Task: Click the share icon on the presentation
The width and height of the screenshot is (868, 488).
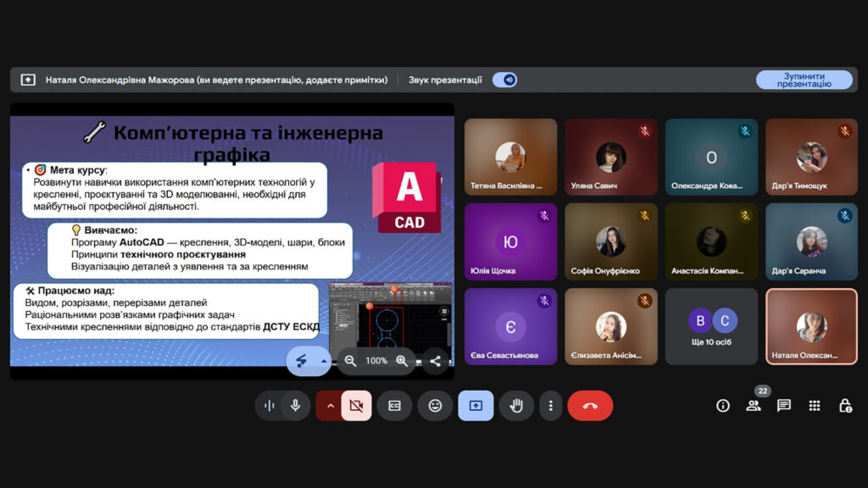Action: tap(435, 361)
